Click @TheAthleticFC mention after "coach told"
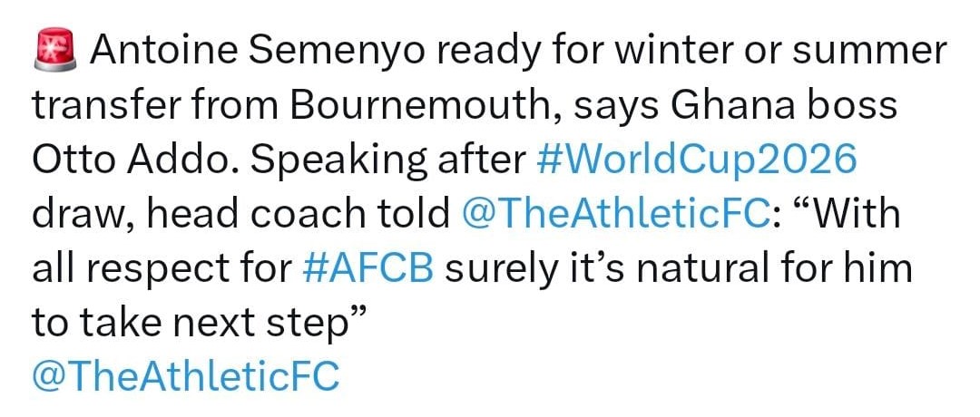This screenshot has width=980, height=417. [x=603, y=215]
